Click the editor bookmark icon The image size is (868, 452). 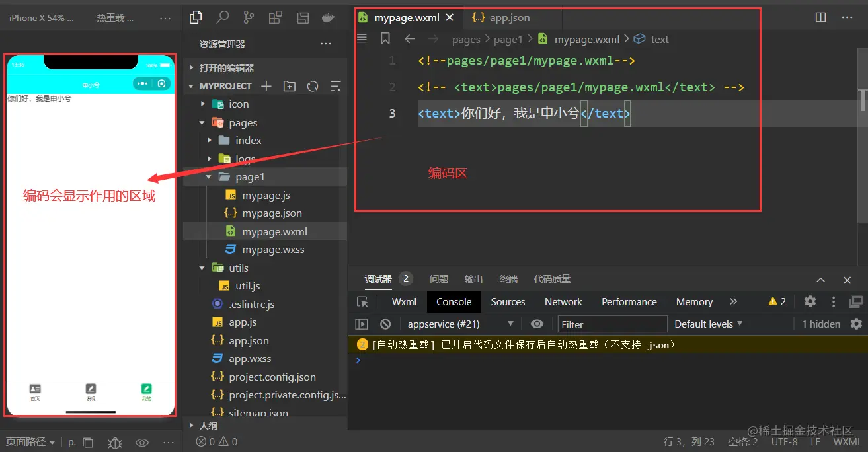385,39
